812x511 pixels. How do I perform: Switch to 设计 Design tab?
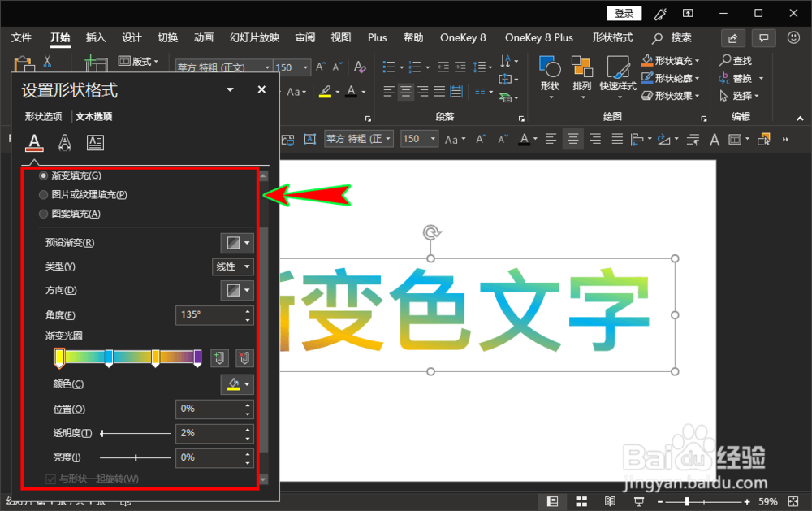(x=132, y=38)
